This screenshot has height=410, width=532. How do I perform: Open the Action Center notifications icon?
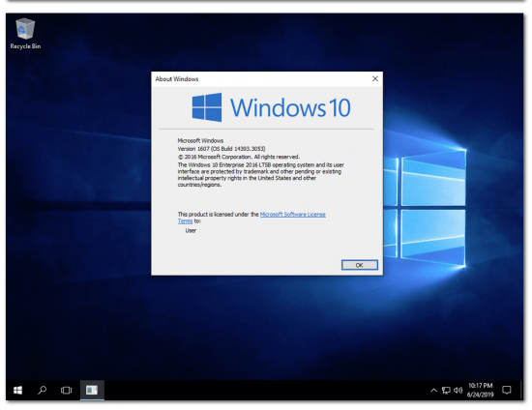tap(507, 390)
